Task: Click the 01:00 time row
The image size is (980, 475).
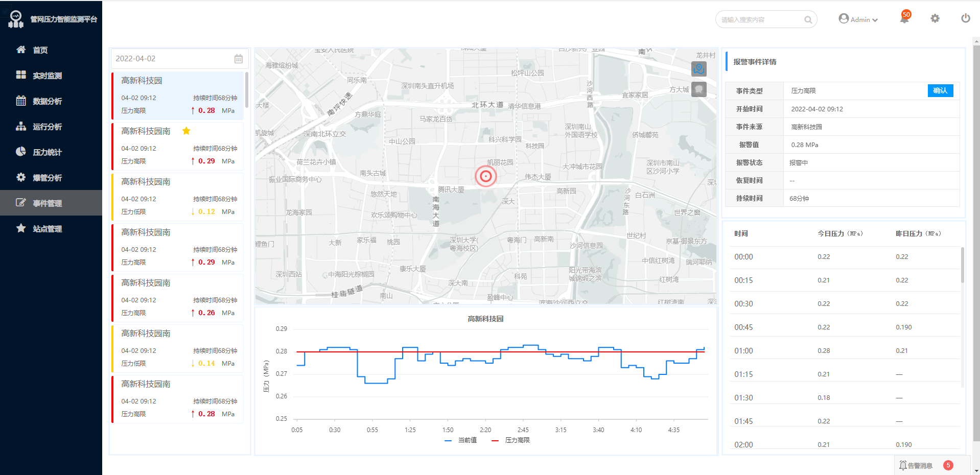Action: [x=845, y=351]
